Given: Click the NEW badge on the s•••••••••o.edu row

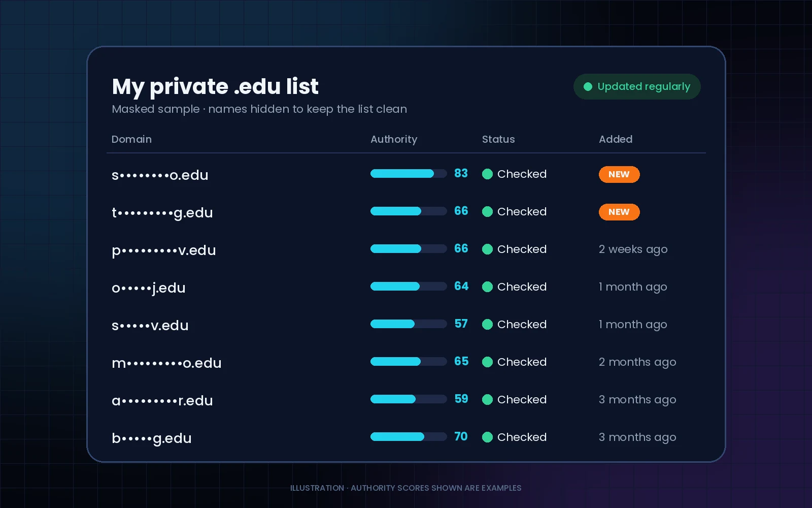Looking at the screenshot, I should coord(619,174).
